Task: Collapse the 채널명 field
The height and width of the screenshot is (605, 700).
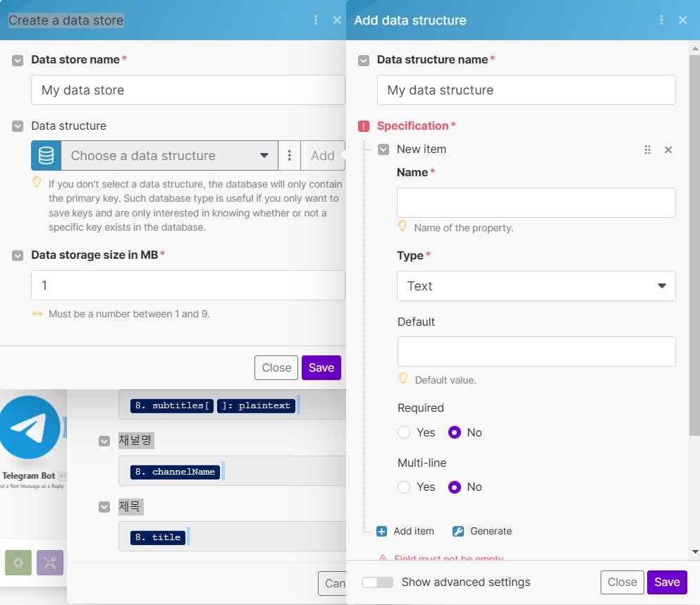Action: pyautogui.click(x=104, y=441)
